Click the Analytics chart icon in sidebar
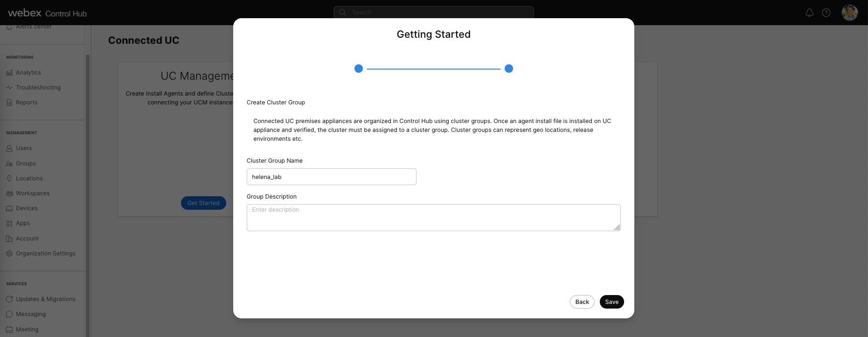 pyautogui.click(x=9, y=73)
